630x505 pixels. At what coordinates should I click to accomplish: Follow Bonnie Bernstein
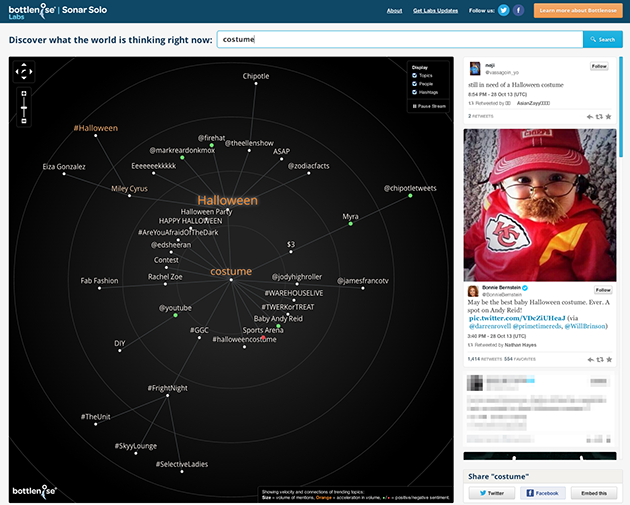coord(603,290)
